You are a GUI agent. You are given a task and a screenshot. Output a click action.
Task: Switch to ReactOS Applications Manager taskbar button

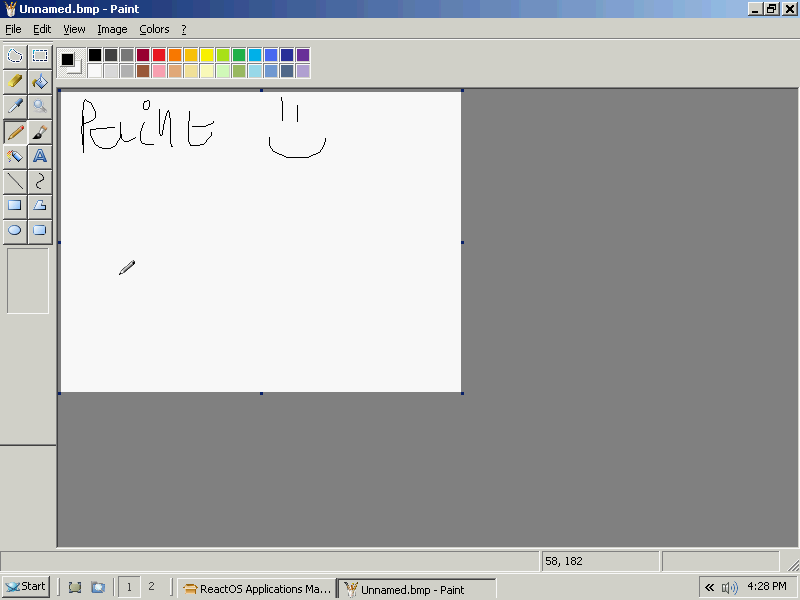pyautogui.click(x=256, y=589)
